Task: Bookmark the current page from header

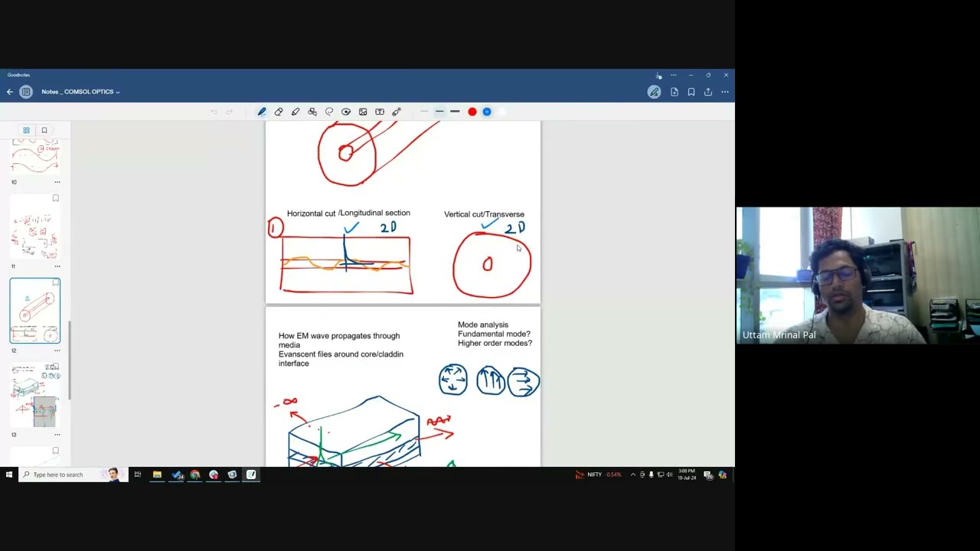Action: pyautogui.click(x=691, y=92)
